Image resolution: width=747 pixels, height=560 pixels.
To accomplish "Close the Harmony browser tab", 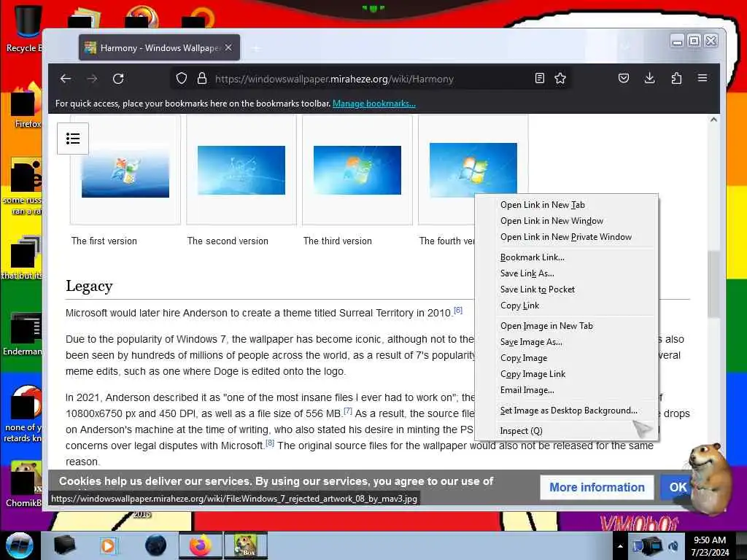I will (x=228, y=47).
